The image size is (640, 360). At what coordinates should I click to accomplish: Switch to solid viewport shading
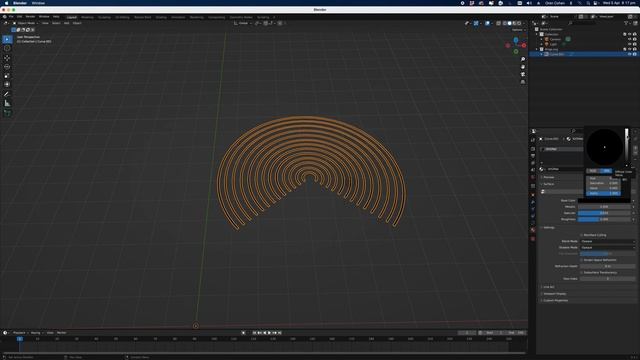[509, 23]
